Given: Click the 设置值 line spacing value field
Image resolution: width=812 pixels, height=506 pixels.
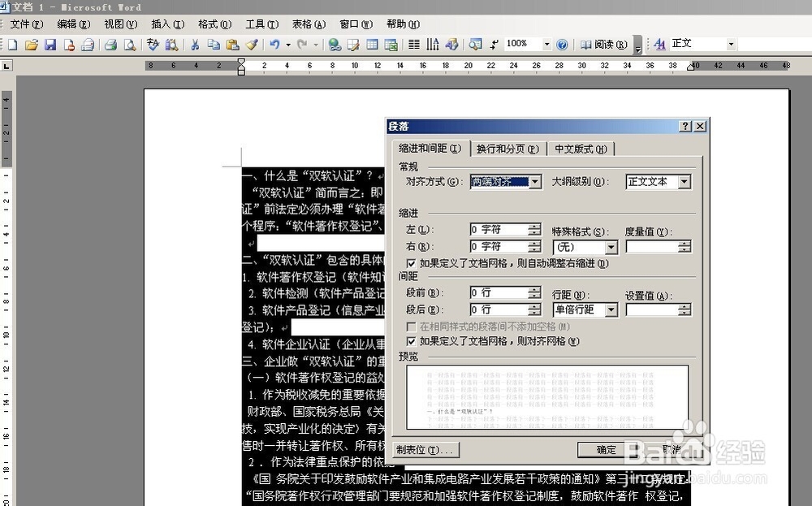Looking at the screenshot, I should click(x=653, y=309).
